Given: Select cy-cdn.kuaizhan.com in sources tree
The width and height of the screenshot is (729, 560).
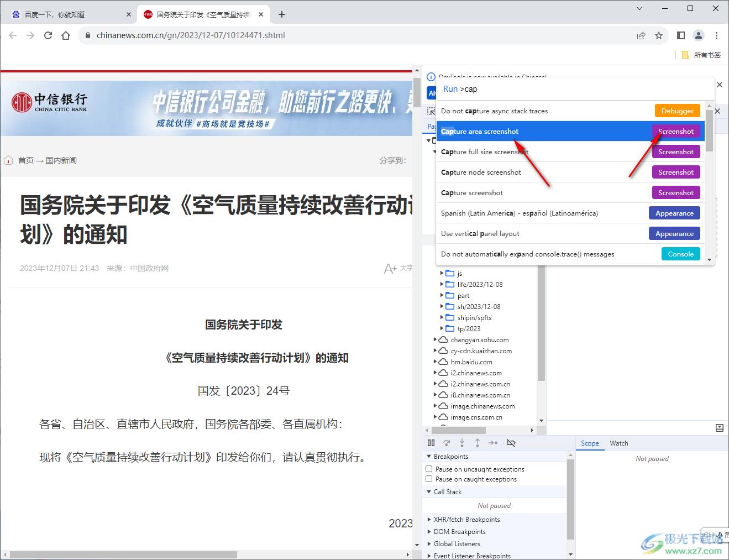Looking at the screenshot, I should (481, 350).
